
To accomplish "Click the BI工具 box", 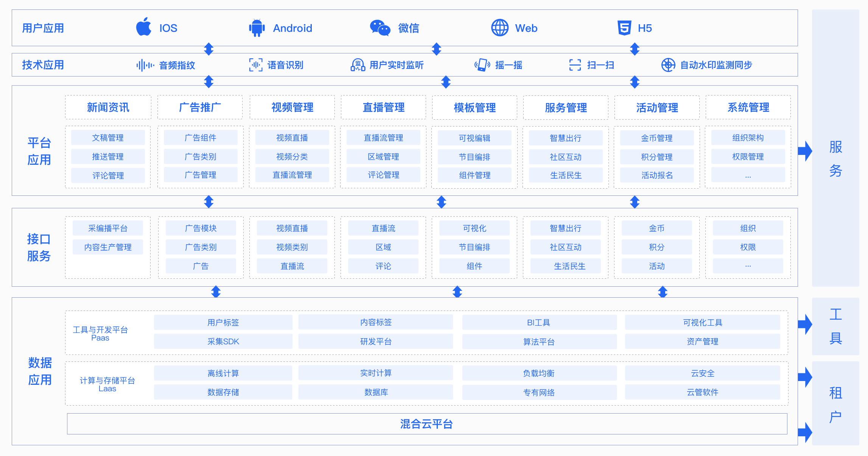I will 539,323.
